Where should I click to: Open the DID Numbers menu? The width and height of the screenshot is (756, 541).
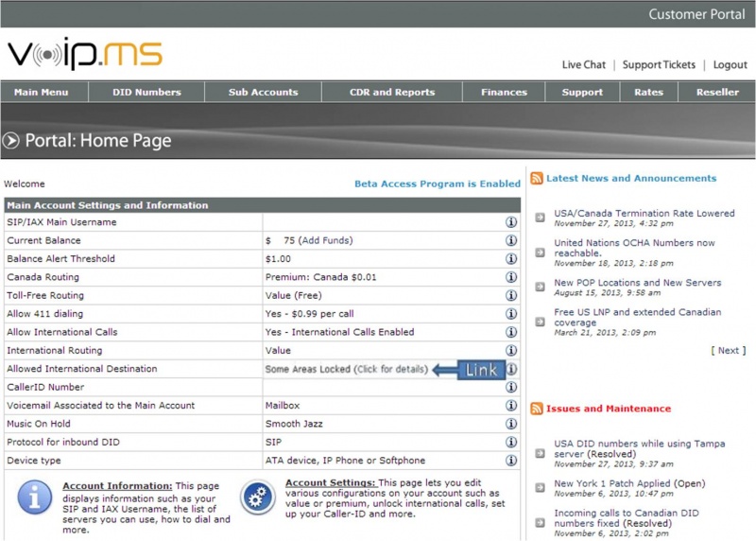[x=146, y=92]
